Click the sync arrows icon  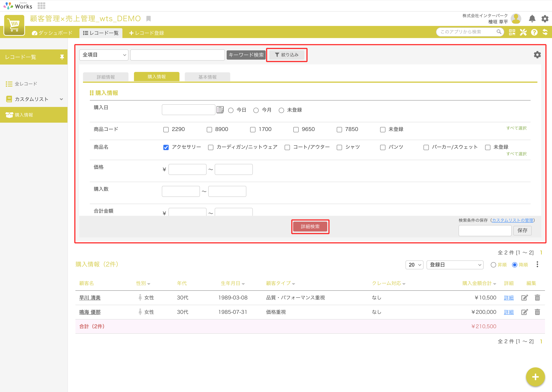(x=545, y=32)
